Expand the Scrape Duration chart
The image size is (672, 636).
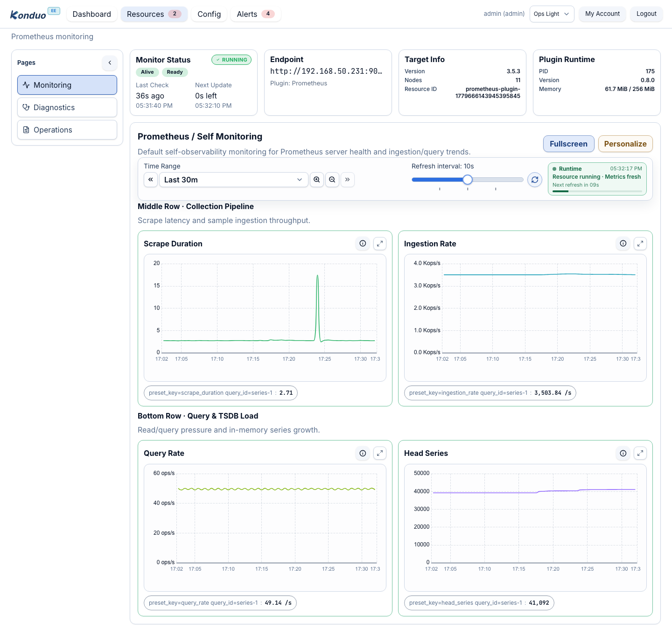tap(380, 243)
